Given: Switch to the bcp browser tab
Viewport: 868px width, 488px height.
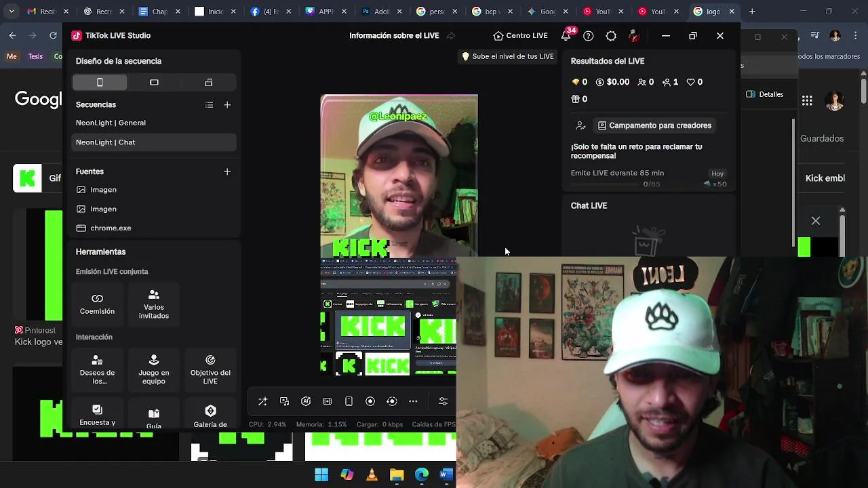Looking at the screenshot, I should (493, 12).
